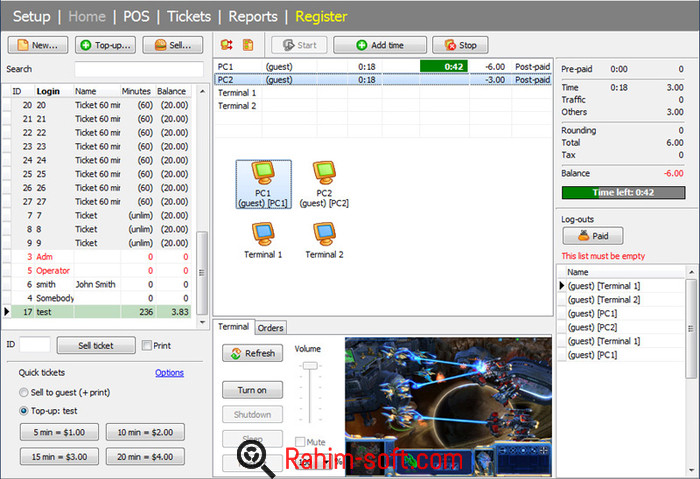
Task: Toggle the Mute checkbox
Action: 300,441
